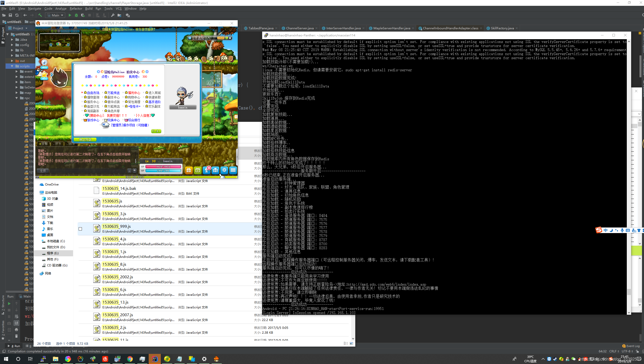Open the game's orange gift box button

click(189, 170)
